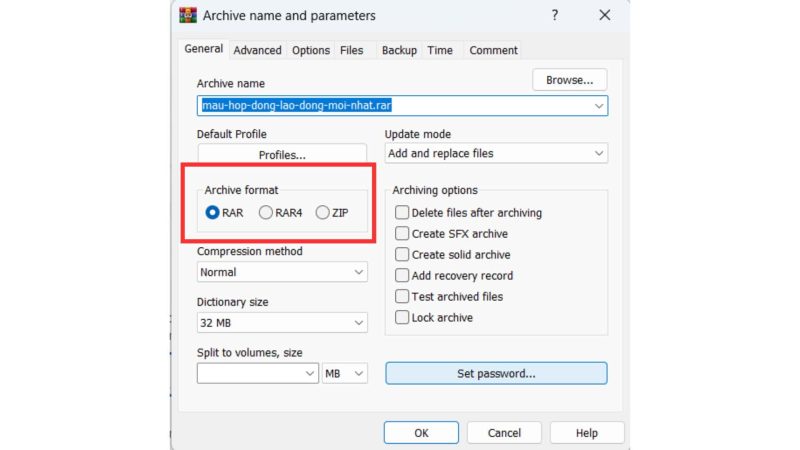
Task: Click the Set password button
Action: coord(496,373)
